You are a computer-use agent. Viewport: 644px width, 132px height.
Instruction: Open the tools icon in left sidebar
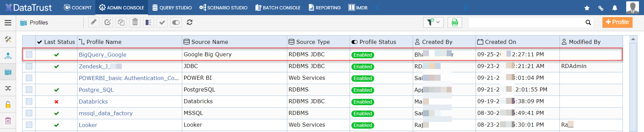[8, 40]
